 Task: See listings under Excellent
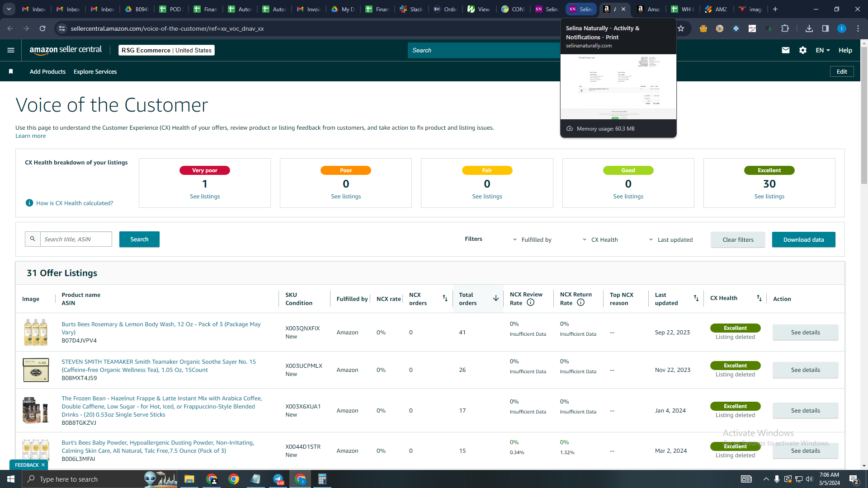(x=769, y=196)
